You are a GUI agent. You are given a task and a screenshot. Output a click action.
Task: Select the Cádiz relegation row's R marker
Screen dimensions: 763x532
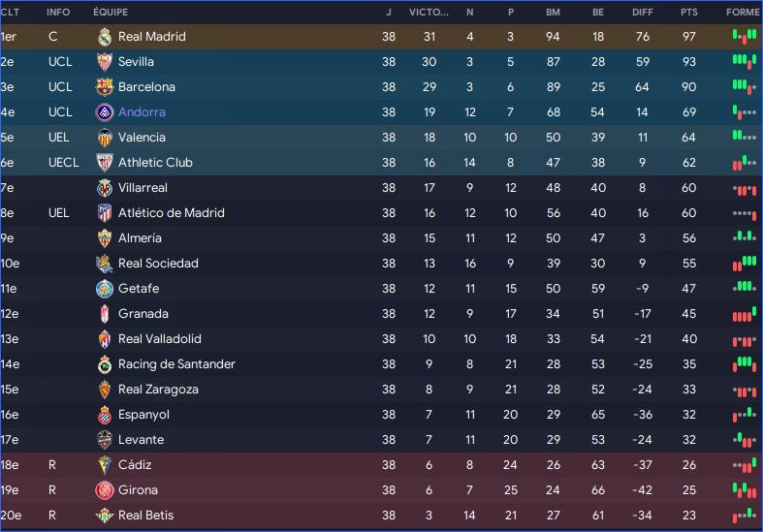pyautogui.click(x=52, y=465)
